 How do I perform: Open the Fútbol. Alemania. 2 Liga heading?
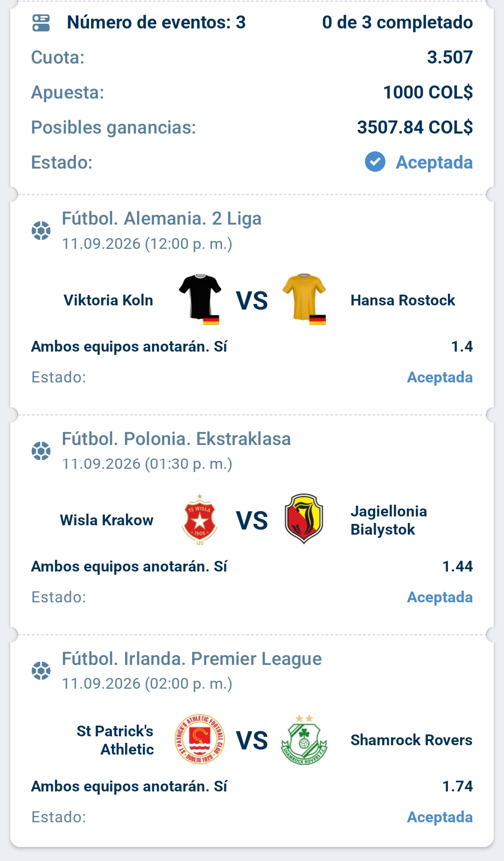pos(161,219)
